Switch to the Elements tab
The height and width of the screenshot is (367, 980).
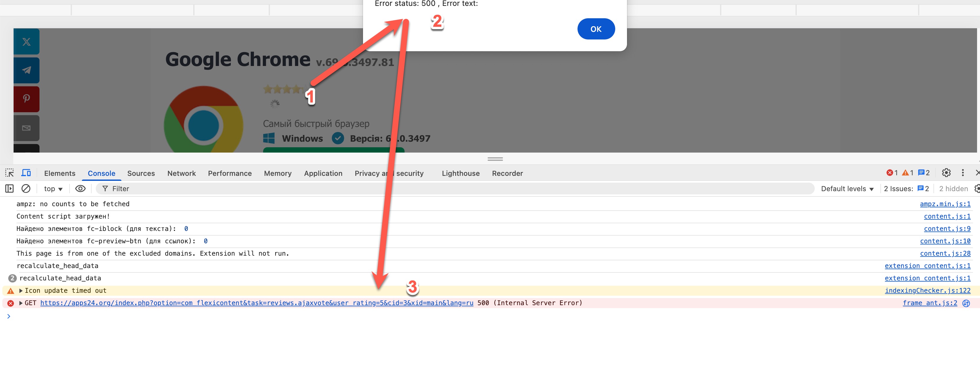[x=60, y=173]
